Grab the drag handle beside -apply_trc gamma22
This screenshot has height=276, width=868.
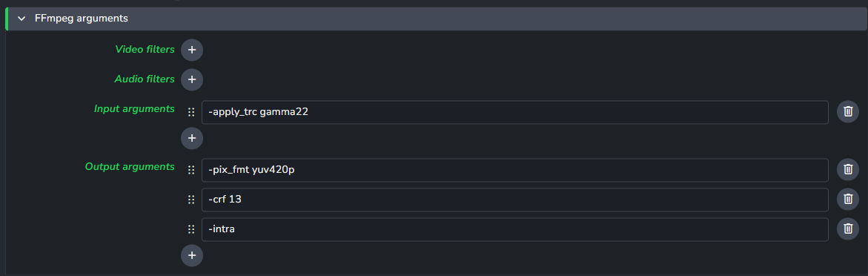[191, 112]
